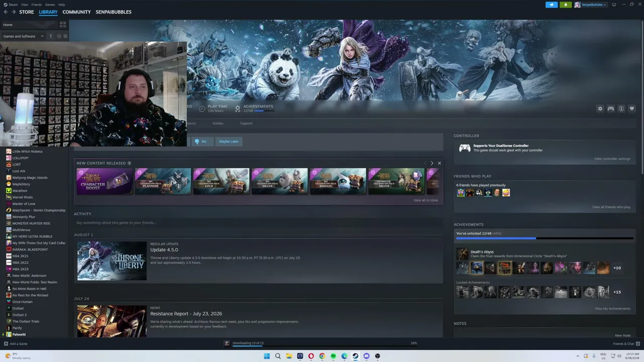Click the Maybe Later button
Viewport: 644px width, 362px height.
point(229,141)
